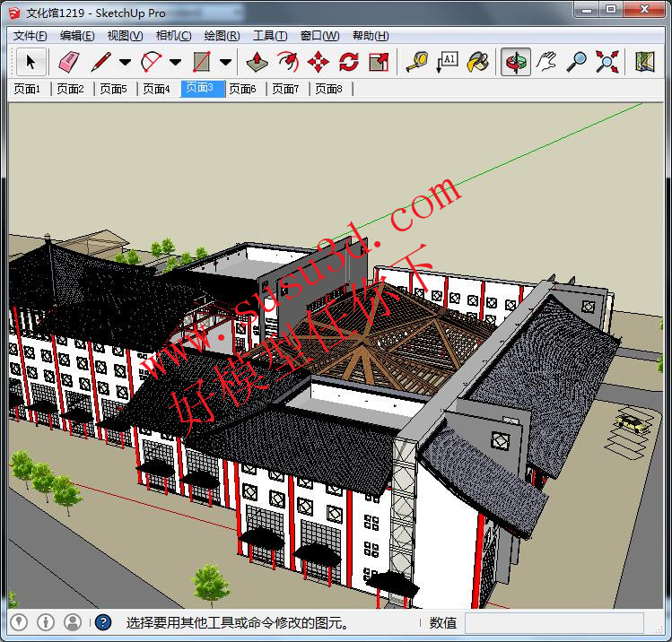672x642 pixels.
Task: Click the user sign-in status icon
Action: click(x=73, y=622)
